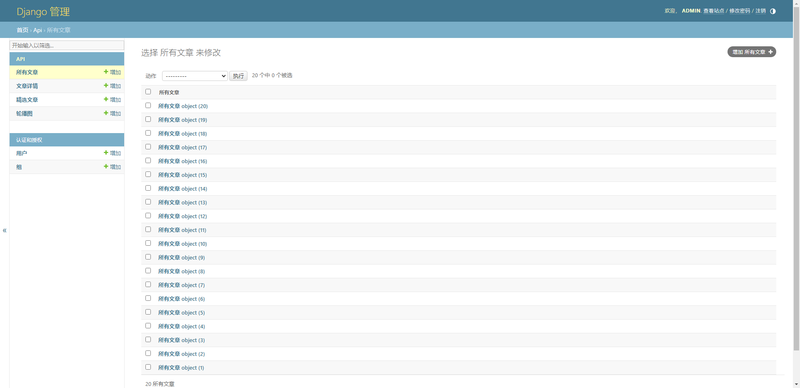The image size is (800, 388).
Task: Tick the select-all checkbox in table header
Action: coord(148,92)
